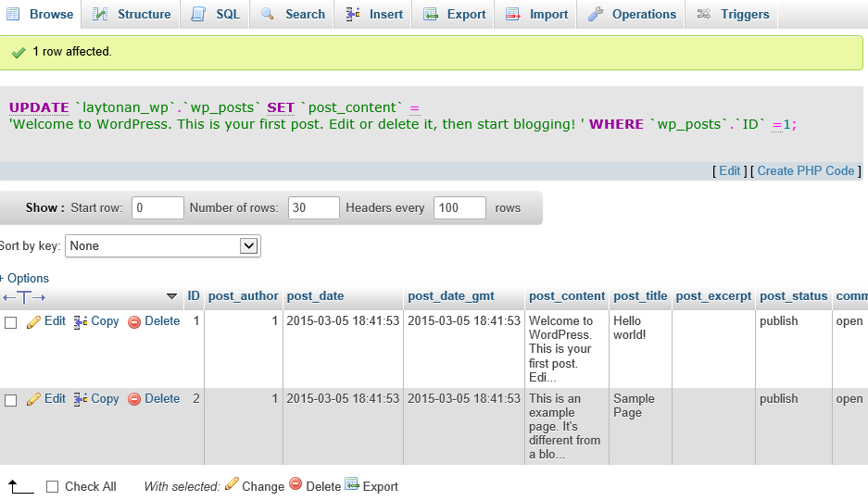Click red Delete icon for row ID 1
868x501 pixels.
click(x=134, y=321)
